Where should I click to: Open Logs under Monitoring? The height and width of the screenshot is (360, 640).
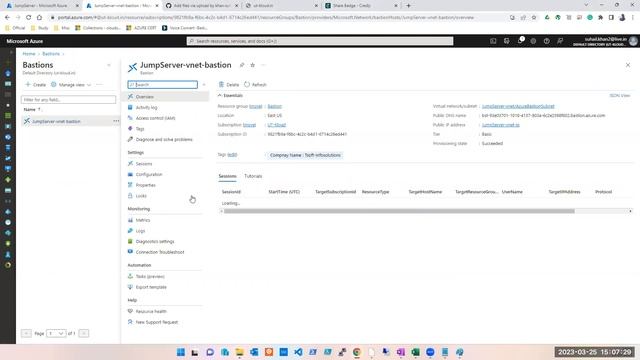click(x=140, y=231)
